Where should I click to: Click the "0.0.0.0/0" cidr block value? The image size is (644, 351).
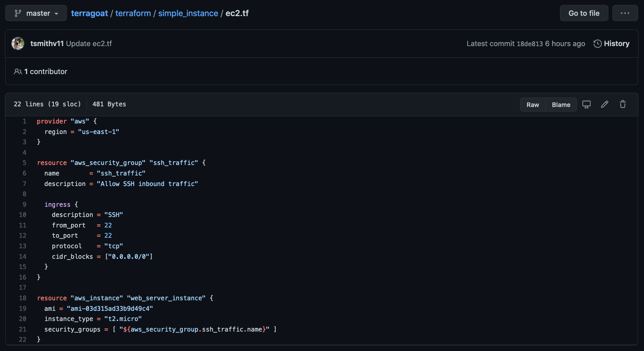pyautogui.click(x=129, y=256)
